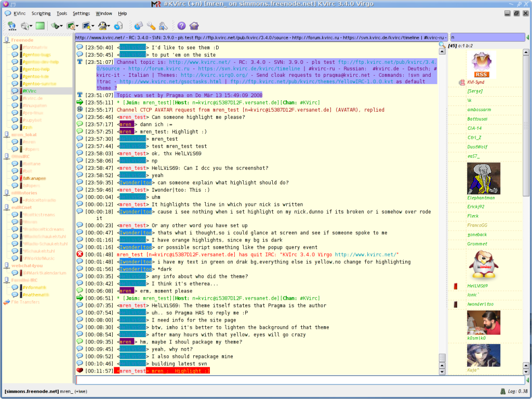532x399 pixels.
Task: Expand dropdown next to monitor gear icon
Action: (x=77, y=26)
